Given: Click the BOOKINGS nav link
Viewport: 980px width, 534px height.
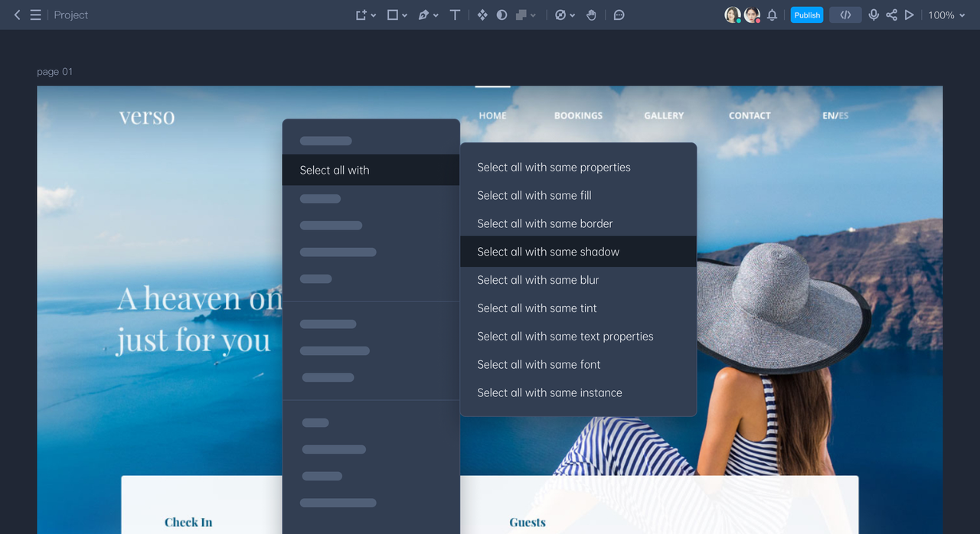Looking at the screenshot, I should point(578,116).
